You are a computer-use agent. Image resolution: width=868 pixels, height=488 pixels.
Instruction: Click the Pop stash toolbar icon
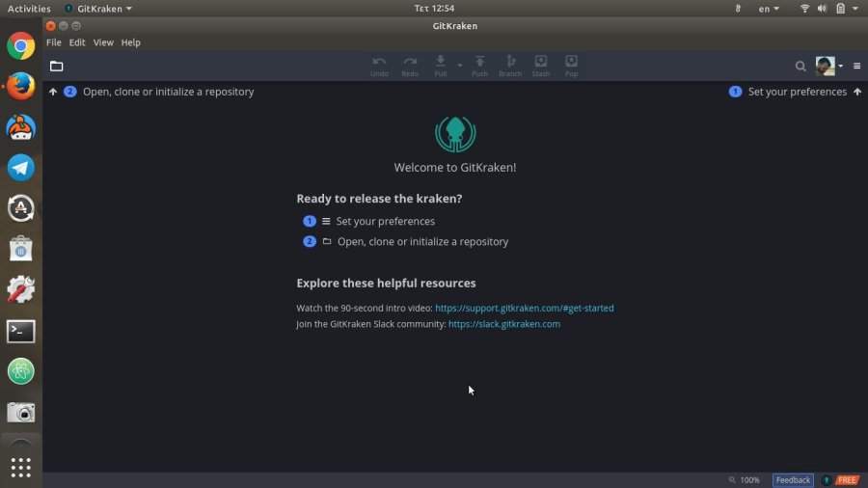571,66
